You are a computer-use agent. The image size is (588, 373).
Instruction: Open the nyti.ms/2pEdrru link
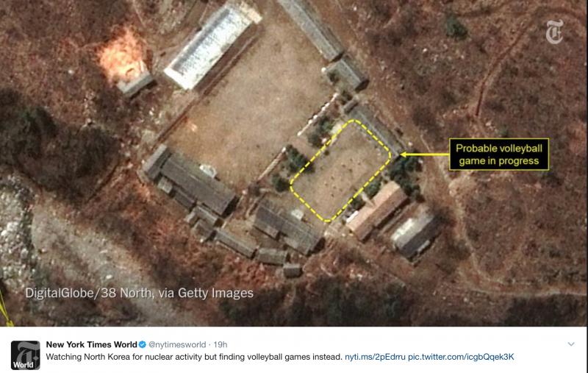[x=375, y=357]
